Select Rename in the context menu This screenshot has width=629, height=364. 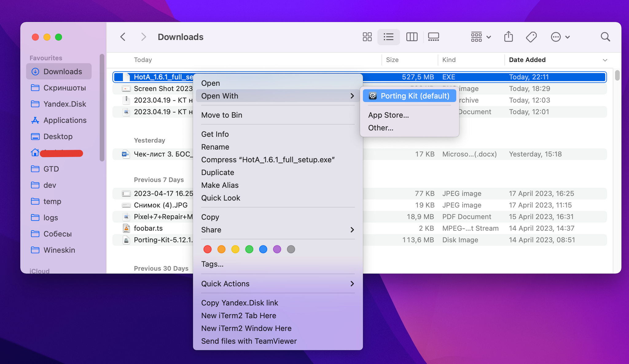[278, 147]
